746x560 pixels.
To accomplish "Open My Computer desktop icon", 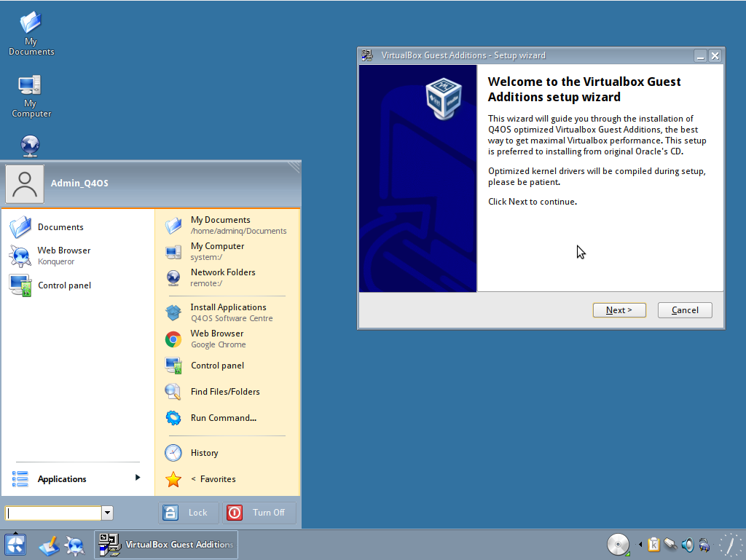I will [31, 96].
